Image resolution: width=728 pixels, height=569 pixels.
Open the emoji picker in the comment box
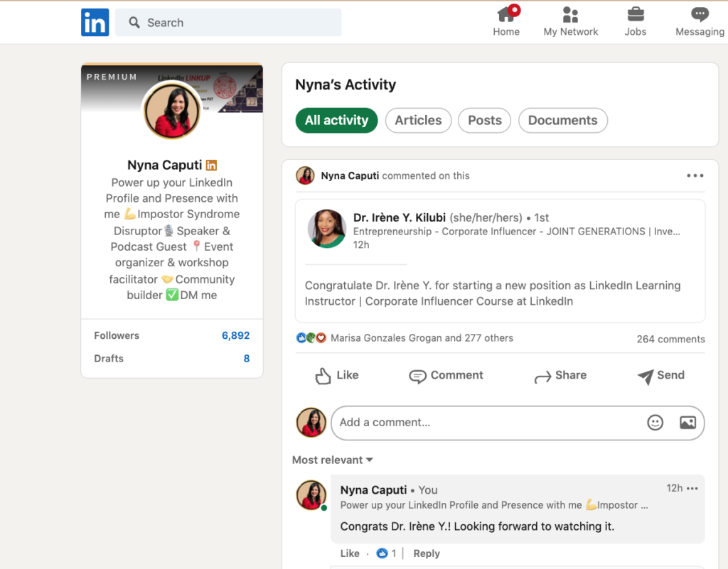tap(655, 423)
